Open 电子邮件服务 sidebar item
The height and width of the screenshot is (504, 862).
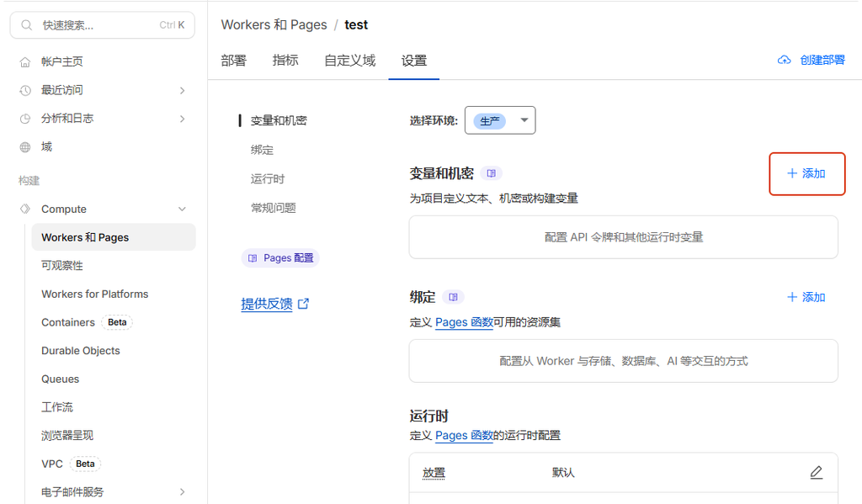[x=72, y=492]
